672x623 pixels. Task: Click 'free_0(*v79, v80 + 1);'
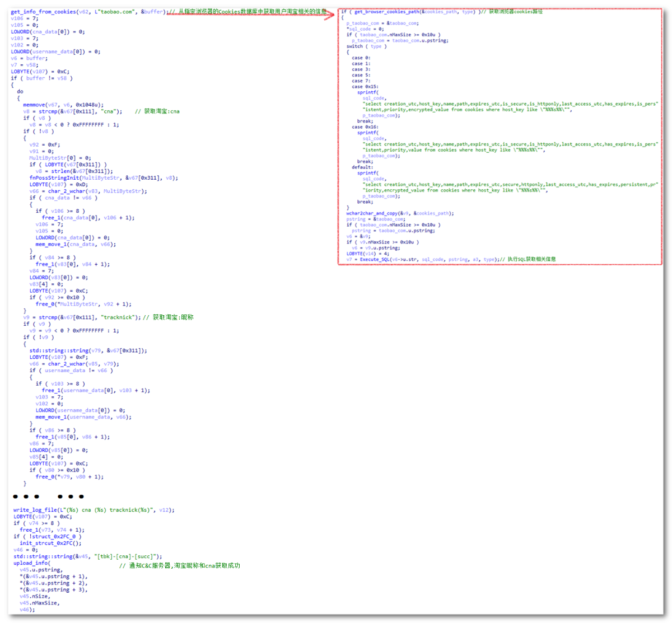point(70,477)
